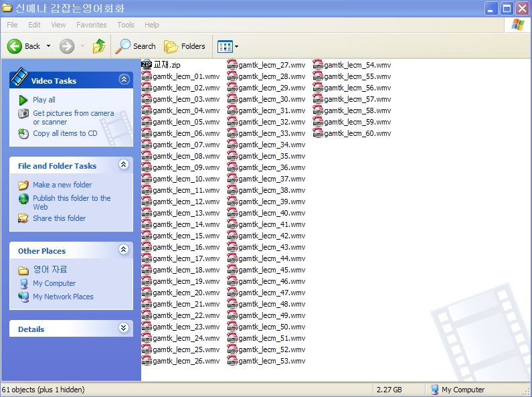Select the gamtk_lecm_27.wmv file icon
532x397 pixels.
[x=232, y=64]
